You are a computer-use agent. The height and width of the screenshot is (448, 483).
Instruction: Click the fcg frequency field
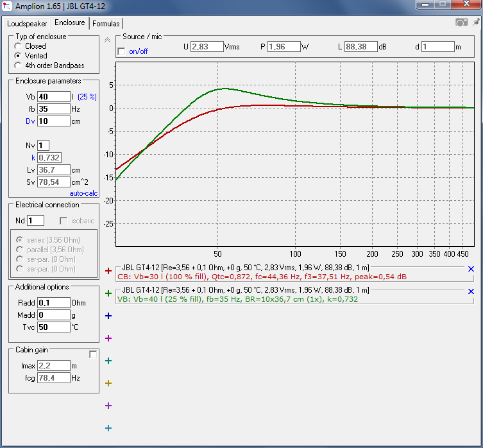pyautogui.click(x=54, y=377)
